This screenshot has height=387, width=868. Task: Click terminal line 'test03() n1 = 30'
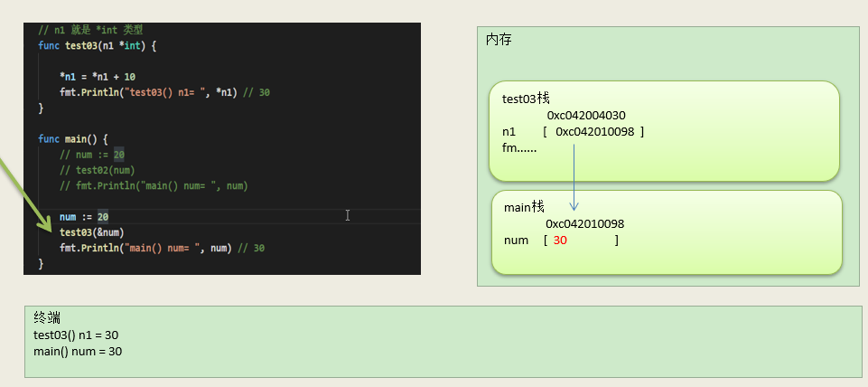click(76, 335)
